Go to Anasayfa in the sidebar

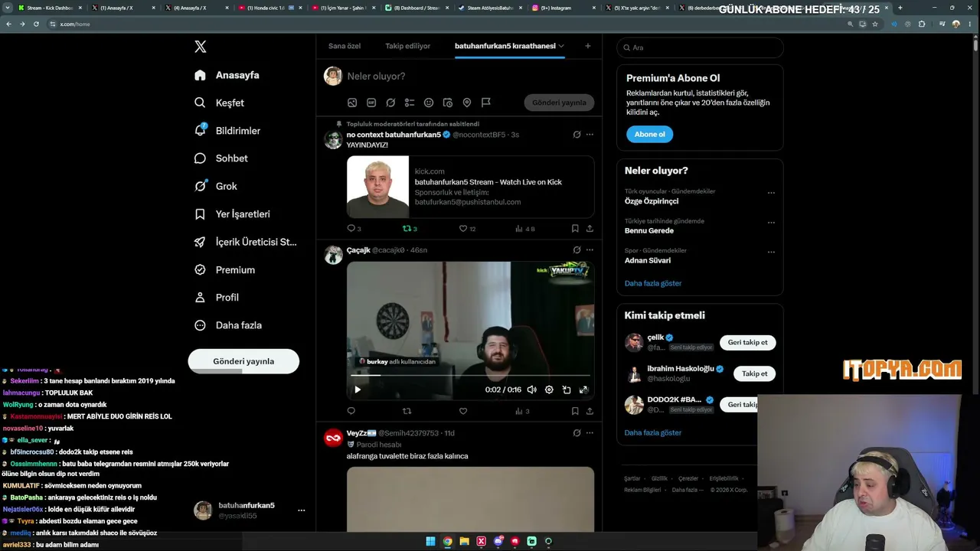pos(227,75)
